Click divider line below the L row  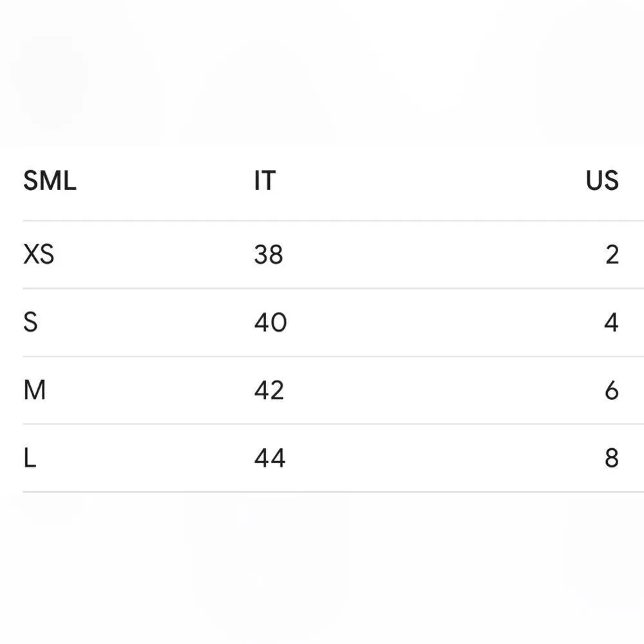[322, 492]
